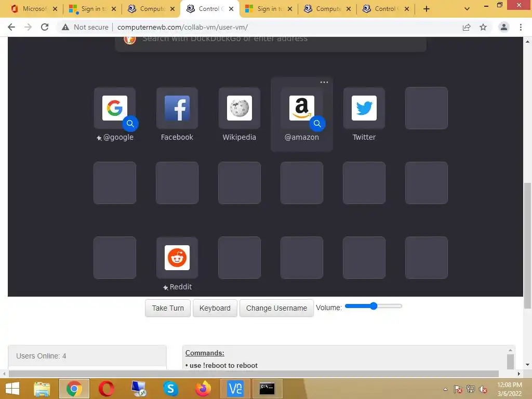The width and height of the screenshot is (532, 399).
Task: Click the address bar URL
Action: point(182,27)
